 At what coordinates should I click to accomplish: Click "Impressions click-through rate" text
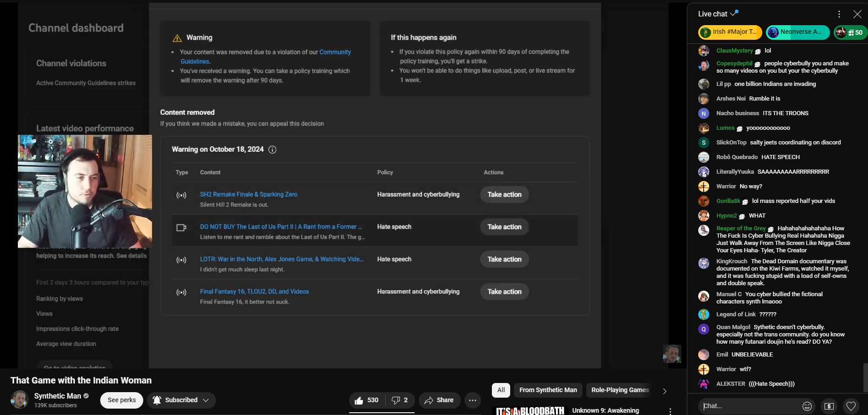pyautogui.click(x=77, y=329)
